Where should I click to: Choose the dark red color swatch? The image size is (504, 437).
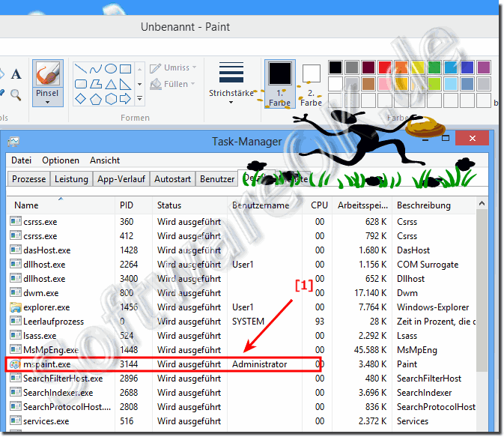(x=368, y=67)
